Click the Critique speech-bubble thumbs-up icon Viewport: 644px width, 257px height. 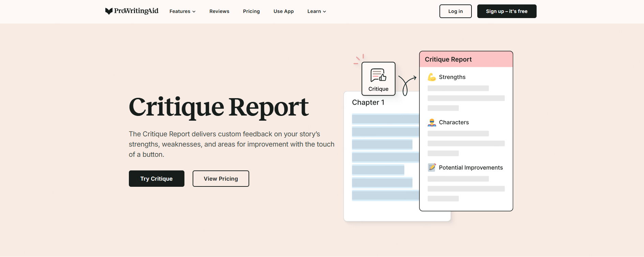pyautogui.click(x=378, y=75)
